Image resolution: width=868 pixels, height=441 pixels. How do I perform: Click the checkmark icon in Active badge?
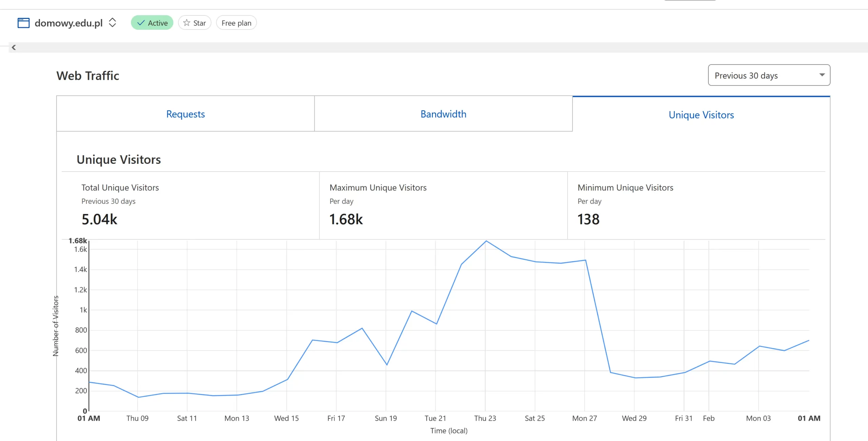pos(141,23)
